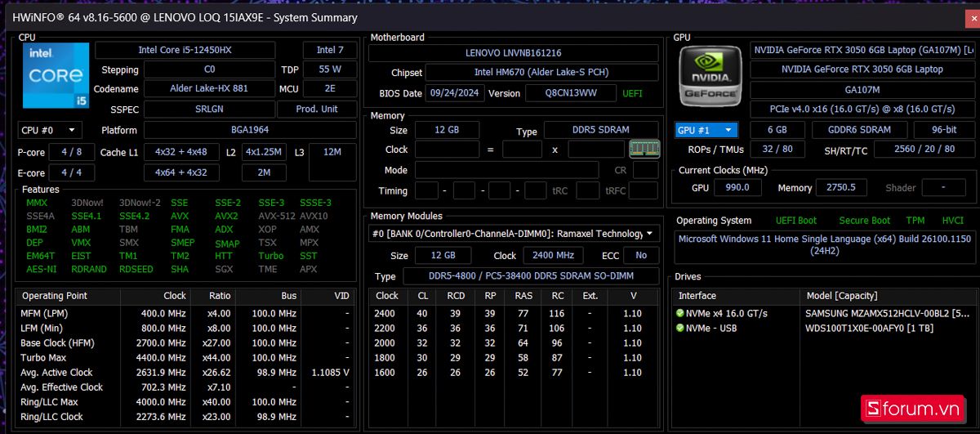Select the Alder Lake-HX 881 codename
980x434 pixels.
[x=210, y=88]
